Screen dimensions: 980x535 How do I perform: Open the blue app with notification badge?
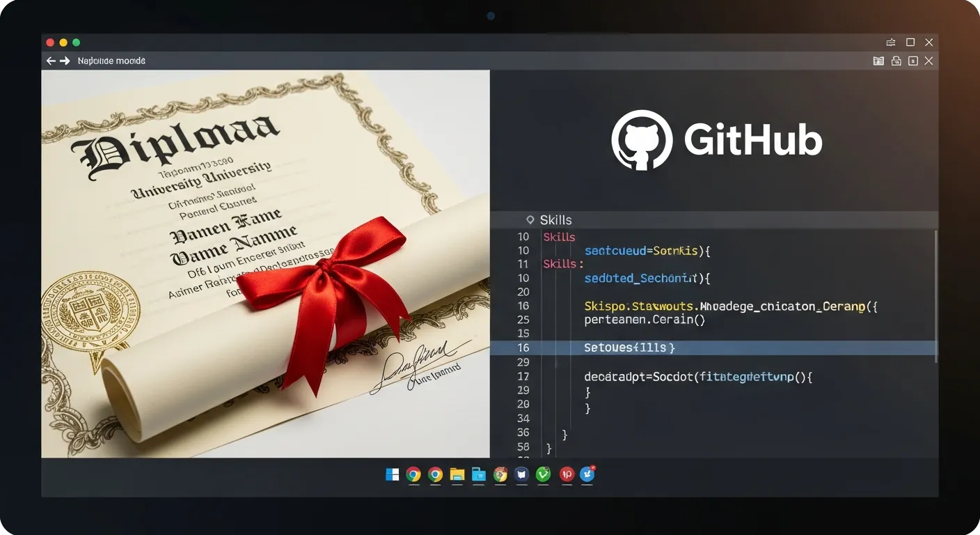588,474
